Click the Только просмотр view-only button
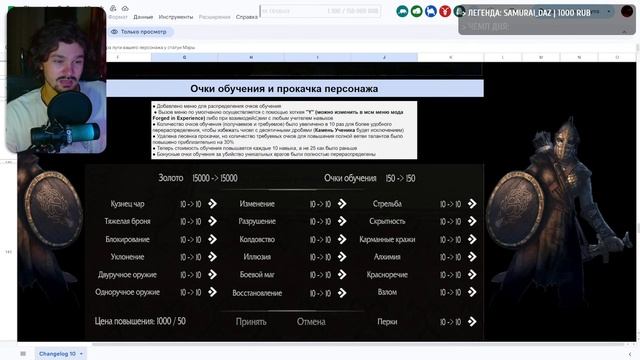The image size is (640, 360). tap(140, 31)
